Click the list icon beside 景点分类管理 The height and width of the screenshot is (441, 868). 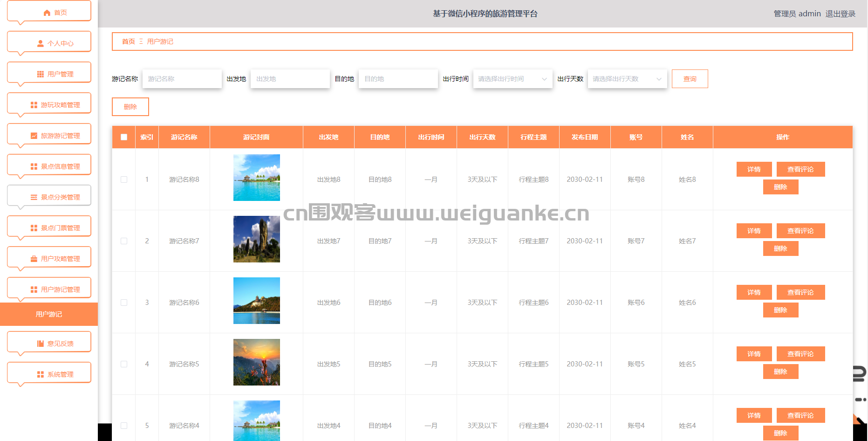tap(34, 197)
